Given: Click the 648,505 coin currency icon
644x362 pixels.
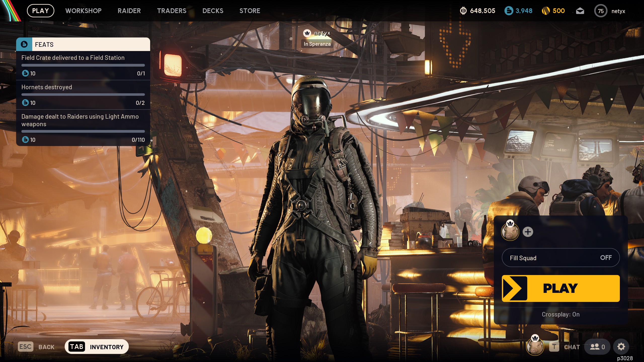Looking at the screenshot, I should click(x=463, y=11).
